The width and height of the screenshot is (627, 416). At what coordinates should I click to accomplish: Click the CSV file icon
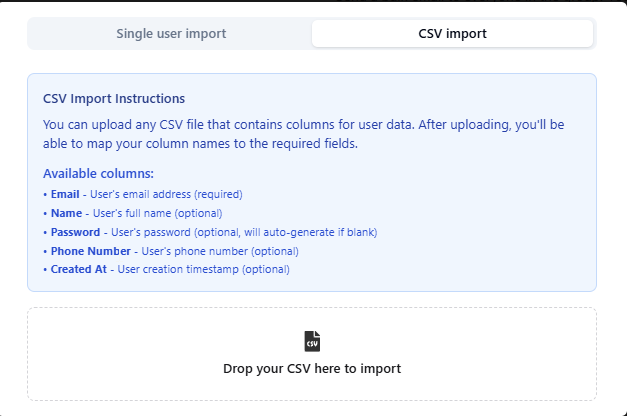point(312,341)
